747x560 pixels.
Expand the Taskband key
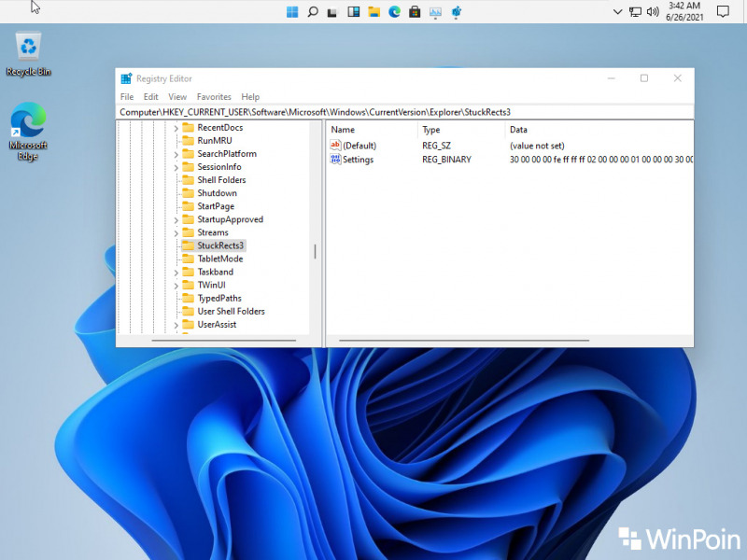point(176,273)
